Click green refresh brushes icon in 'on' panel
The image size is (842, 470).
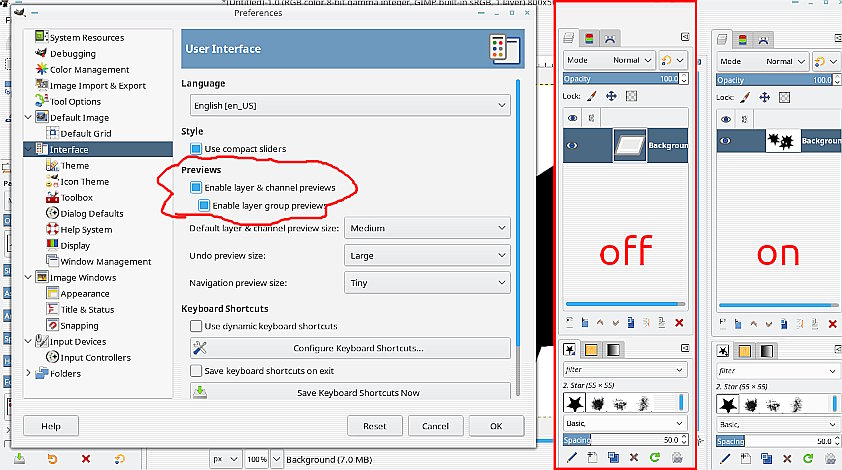pos(808,458)
